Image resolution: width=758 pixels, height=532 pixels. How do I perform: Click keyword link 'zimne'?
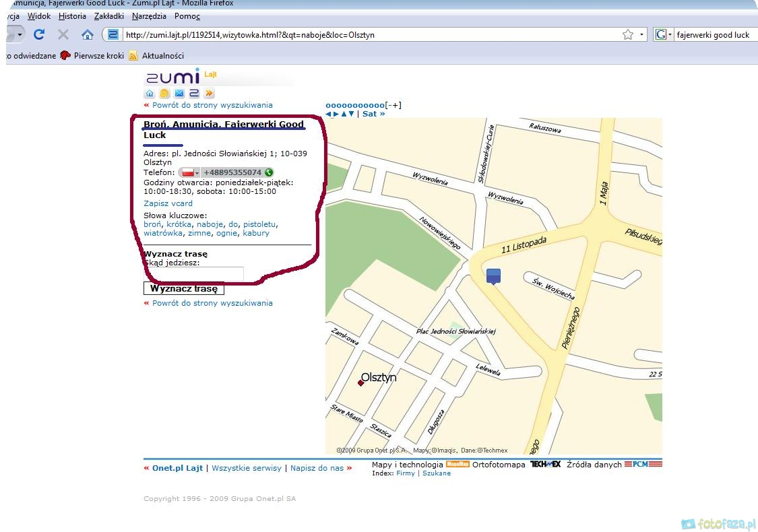(199, 233)
